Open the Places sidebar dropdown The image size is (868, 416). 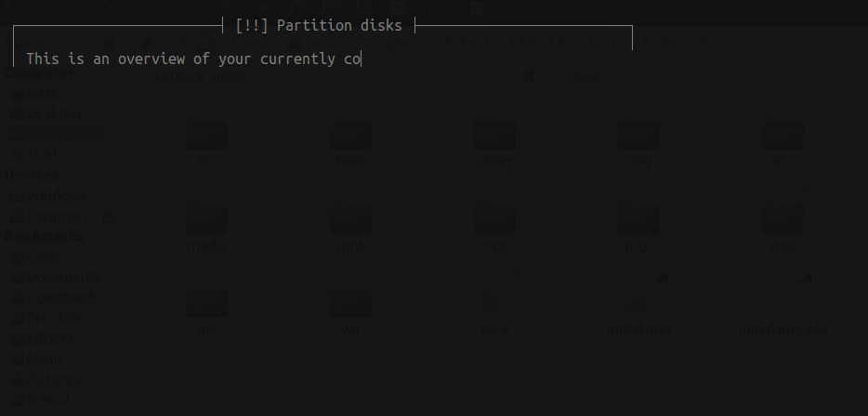pyautogui.click(x=45, y=44)
